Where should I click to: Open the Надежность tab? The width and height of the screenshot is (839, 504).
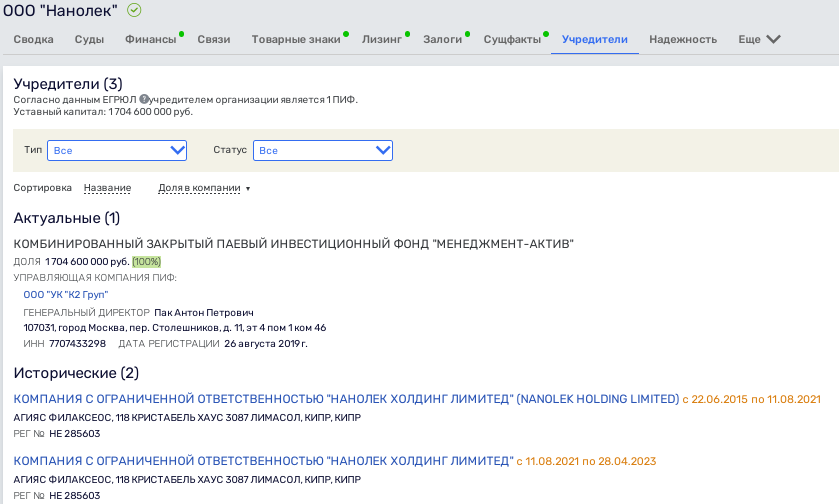[x=683, y=39]
